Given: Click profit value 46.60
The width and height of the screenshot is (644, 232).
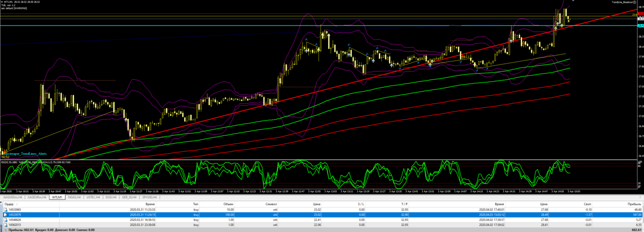Looking at the screenshot, I should [x=638, y=210].
